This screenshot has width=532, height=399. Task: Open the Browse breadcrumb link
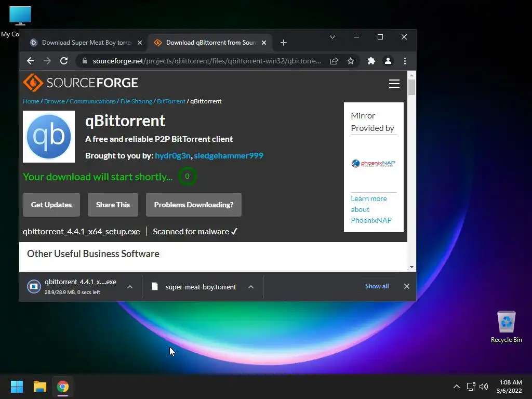pos(54,101)
